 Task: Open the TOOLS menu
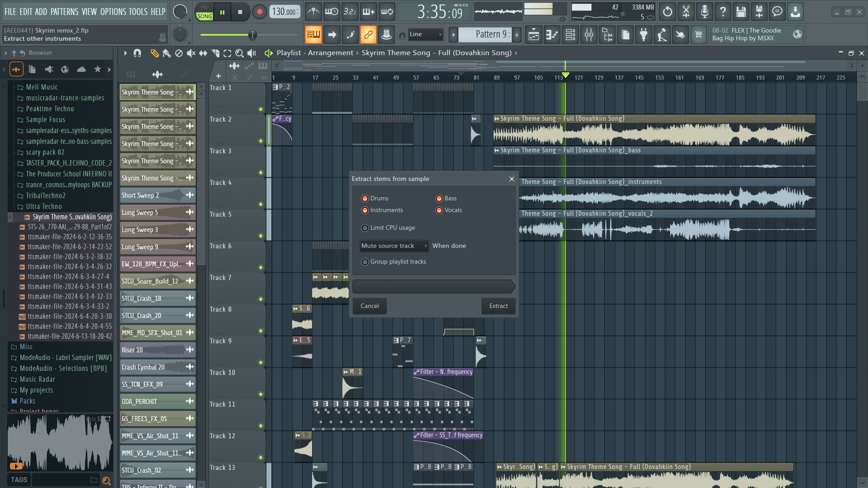[x=138, y=12]
